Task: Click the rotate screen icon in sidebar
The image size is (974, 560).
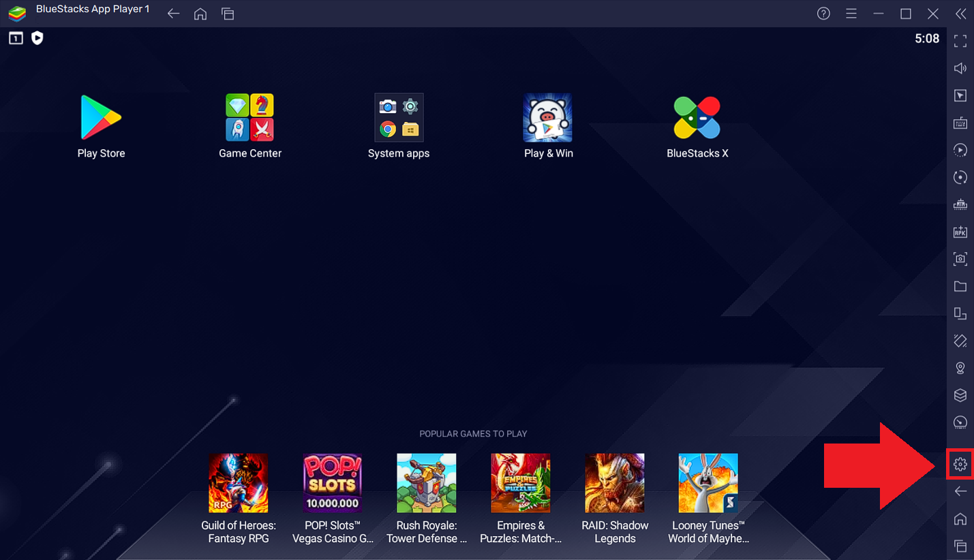Action: point(960,313)
